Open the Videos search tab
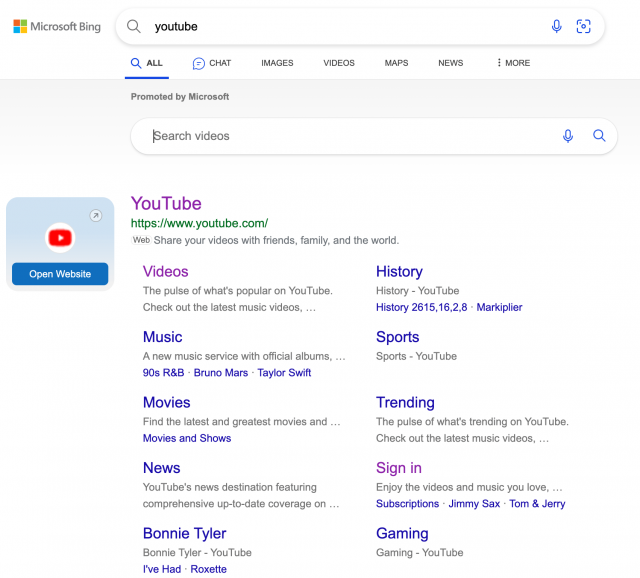 coord(339,63)
